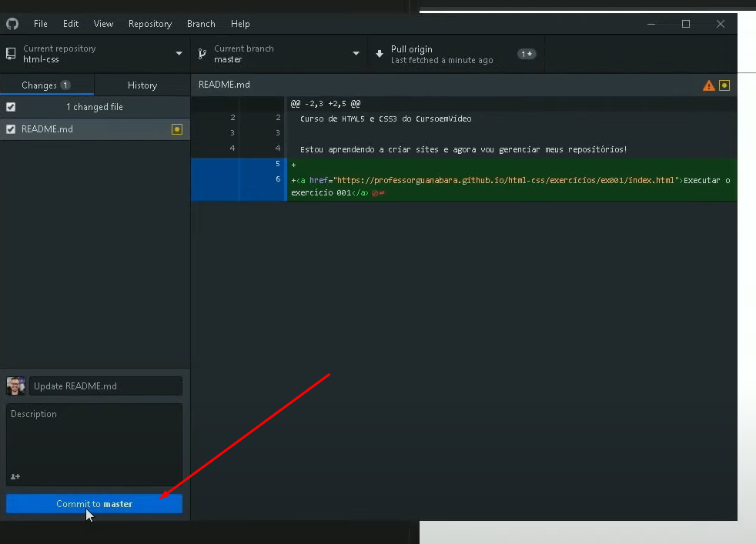Viewport: 756px width, 544px height.
Task: Click the Changes count badge
Action: pyautogui.click(x=65, y=85)
